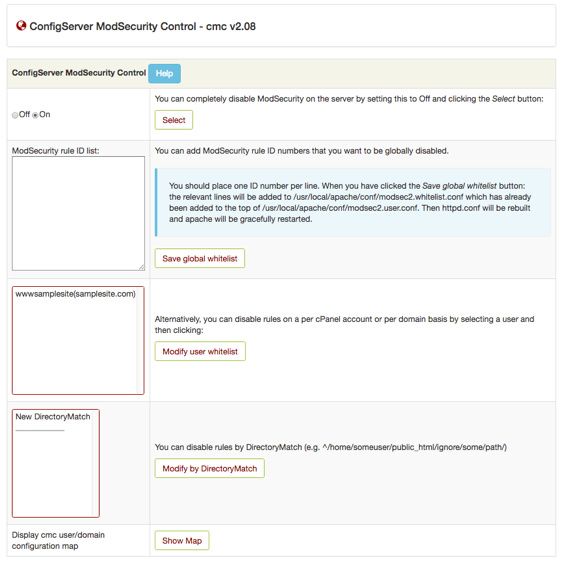Click the Modify user whitelist button
This screenshot has height=562, width=570.
[x=200, y=351]
